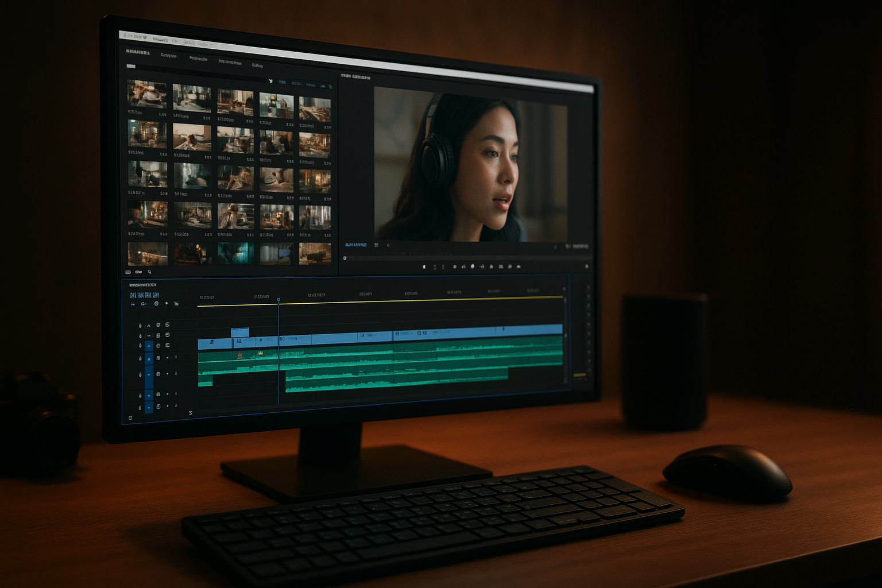Select the first blue video clip with the music icon

pyautogui.click(x=215, y=343)
